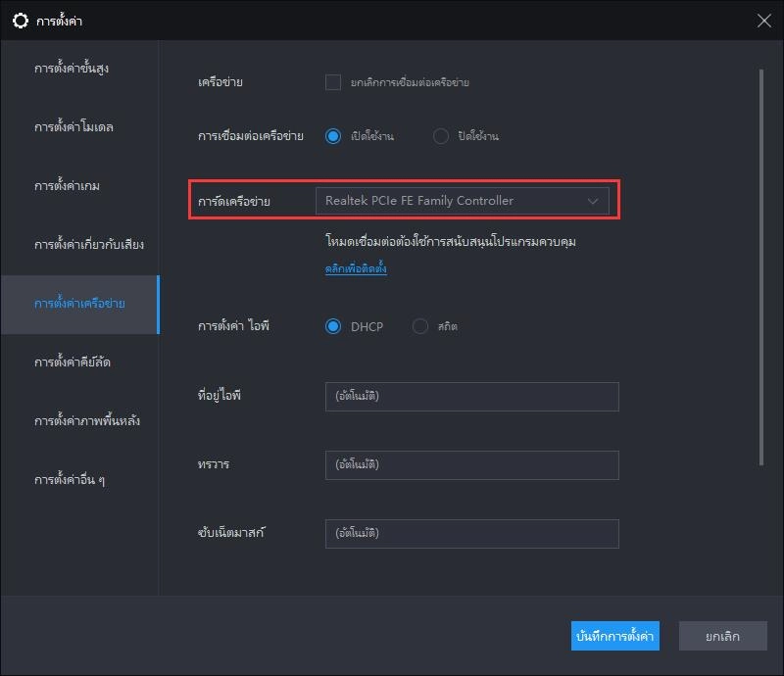Enable DHCP for IP settings
Image resolution: width=784 pixels, height=676 pixels.
click(335, 326)
